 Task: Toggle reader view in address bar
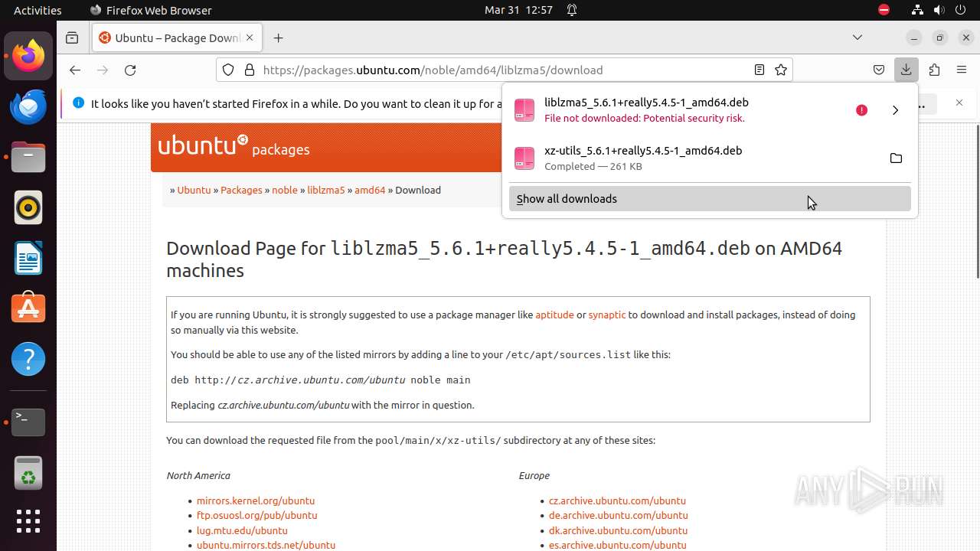tap(759, 70)
